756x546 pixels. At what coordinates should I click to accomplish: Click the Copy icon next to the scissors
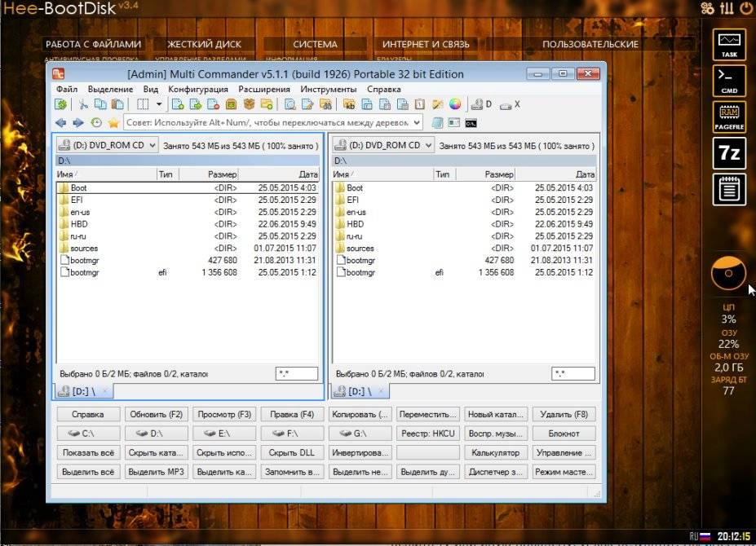(x=100, y=104)
